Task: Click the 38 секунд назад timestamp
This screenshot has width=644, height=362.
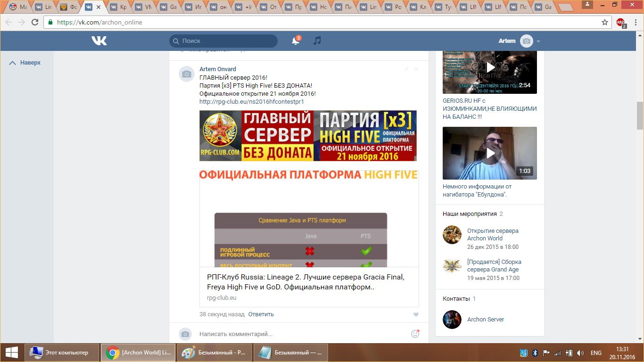Action: [222, 314]
